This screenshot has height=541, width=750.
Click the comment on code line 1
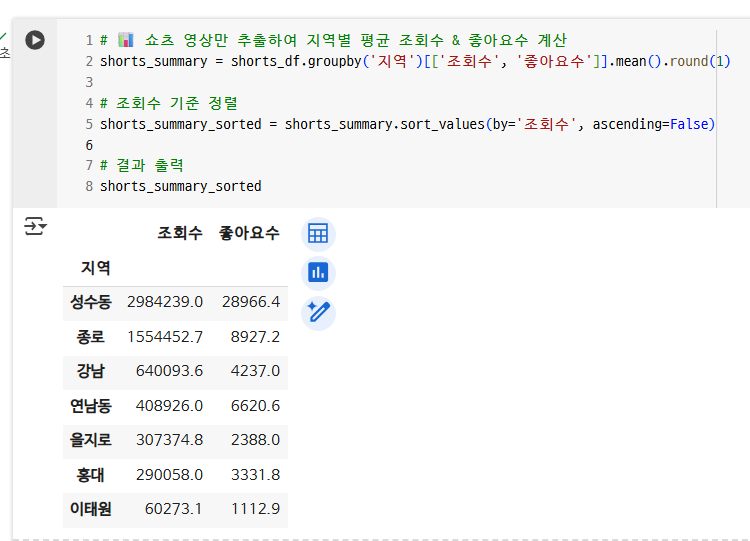(333, 40)
